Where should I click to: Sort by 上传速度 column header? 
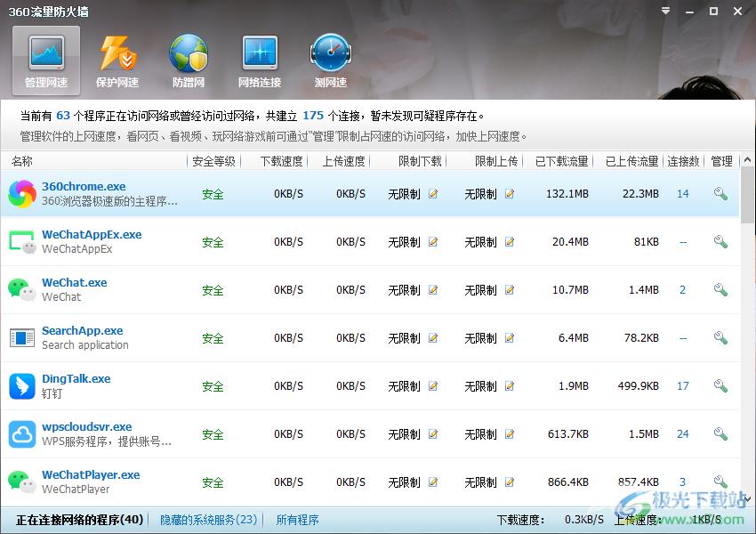(343, 161)
